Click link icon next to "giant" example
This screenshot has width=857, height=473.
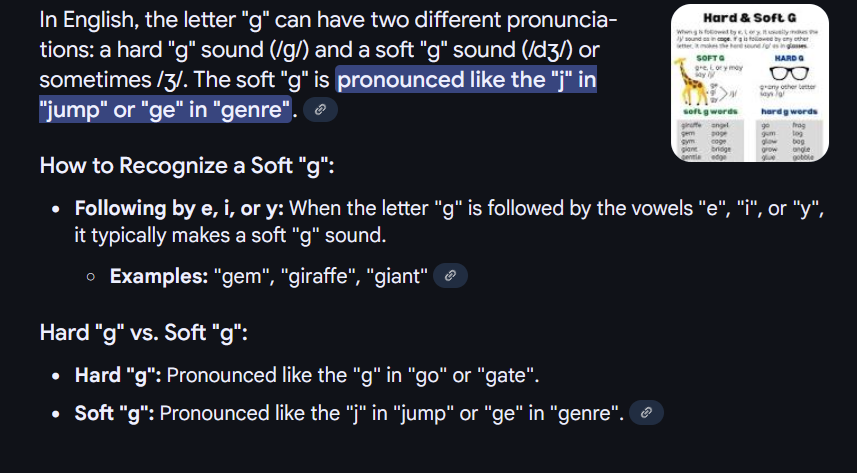450,276
